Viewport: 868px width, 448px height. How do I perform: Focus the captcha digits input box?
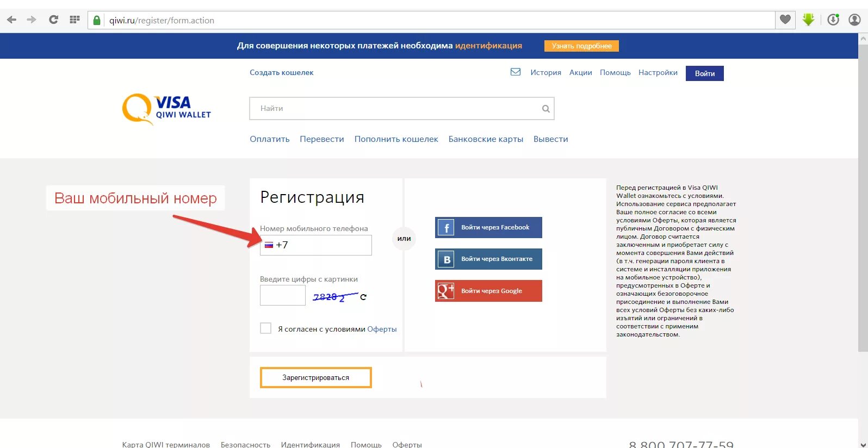[x=283, y=295]
